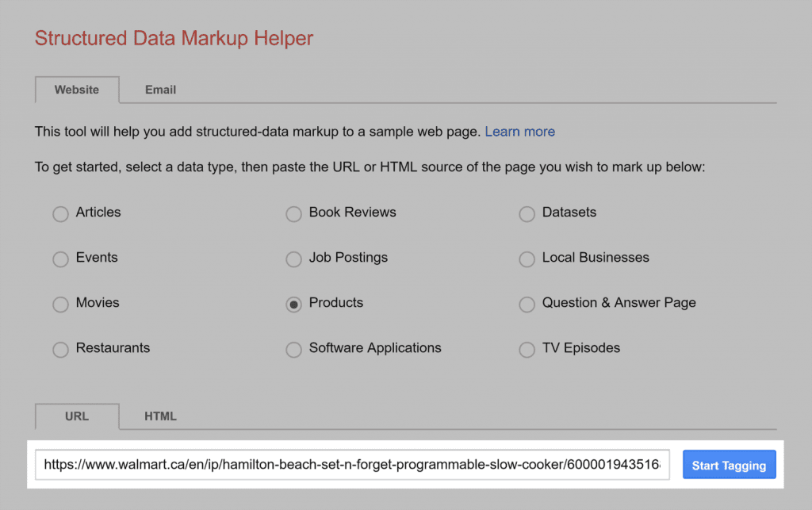Switch to the Email tab
This screenshot has width=812, height=510.
pyautogui.click(x=160, y=90)
